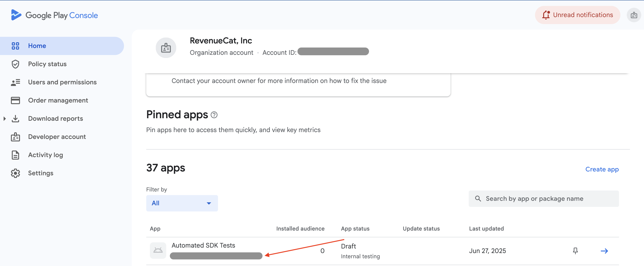Open Developer account in sidebar

[x=57, y=137]
